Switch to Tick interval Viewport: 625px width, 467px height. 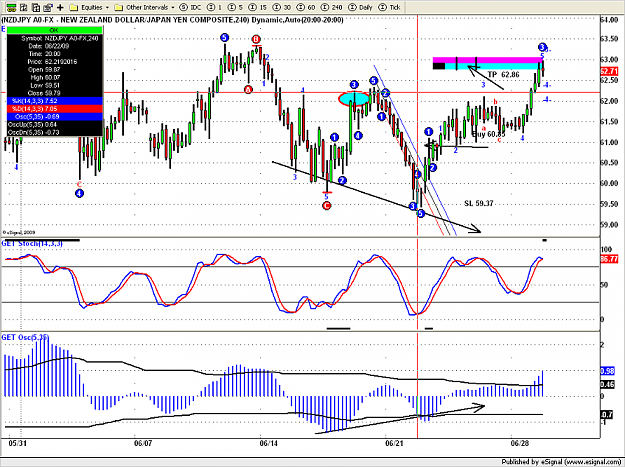point(389,7)
